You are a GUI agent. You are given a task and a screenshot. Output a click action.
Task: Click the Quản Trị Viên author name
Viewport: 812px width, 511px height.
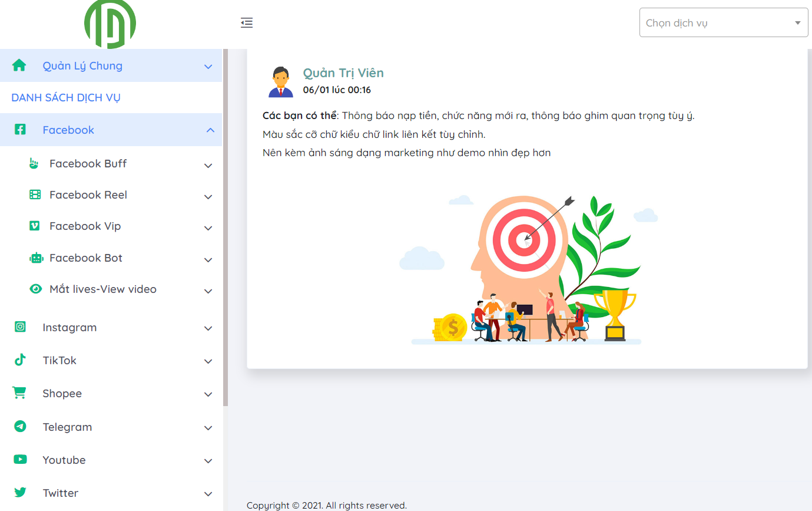[x=343, y=73]
